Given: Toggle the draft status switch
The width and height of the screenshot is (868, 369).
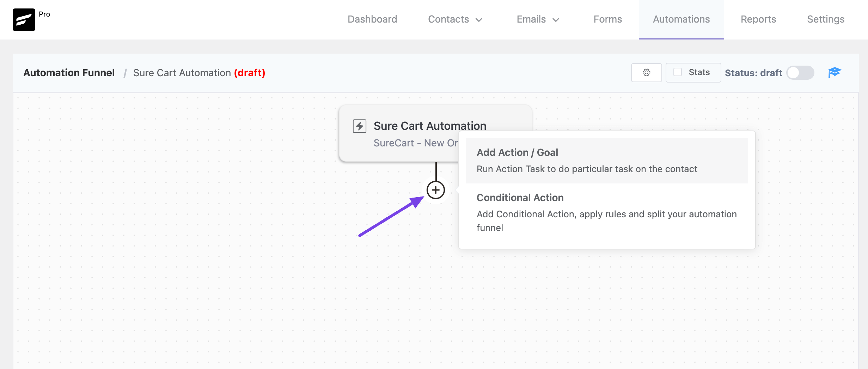Looking at the screenshot, I should [800, 73].
